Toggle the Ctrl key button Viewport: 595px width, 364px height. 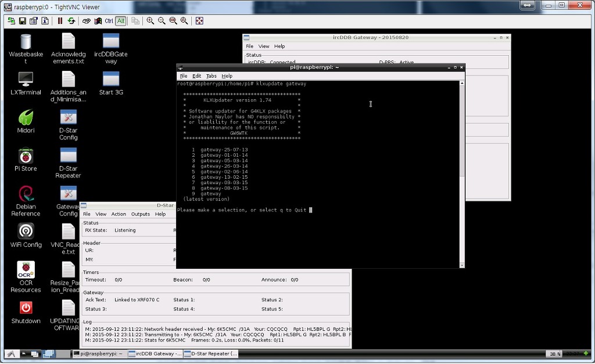[109, 21]
